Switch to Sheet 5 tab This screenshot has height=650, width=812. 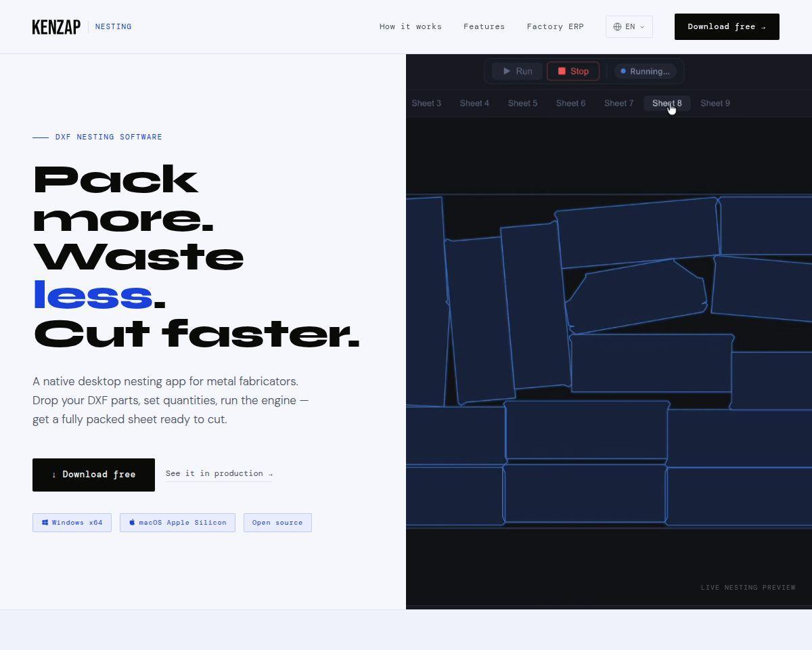point(522,104)
